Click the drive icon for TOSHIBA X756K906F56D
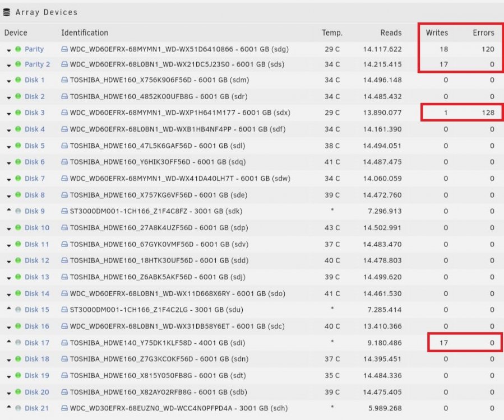504x420 pixels. click(64, 80)
